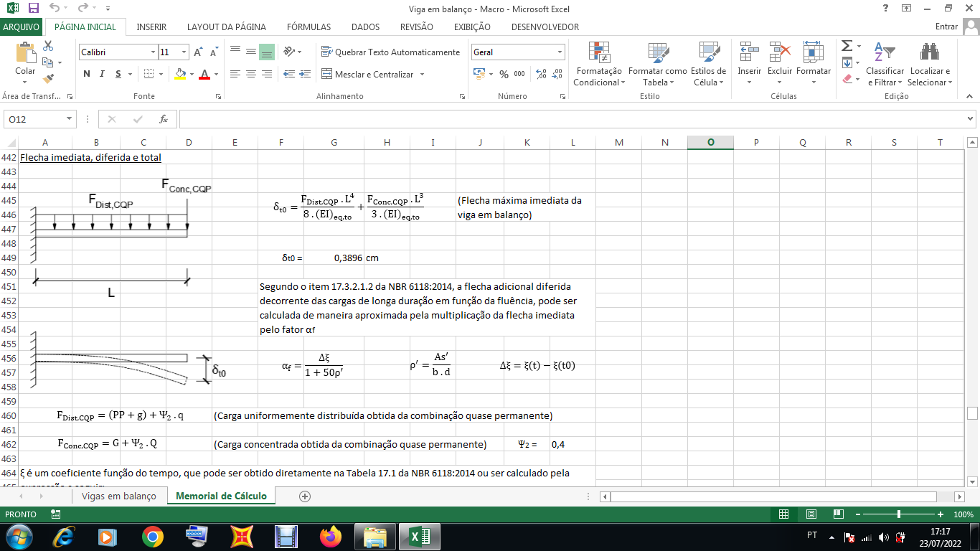Open the Fill down-arrow tool in Edição
Viewport: 980px width, 551px height.
coord(847,62)
